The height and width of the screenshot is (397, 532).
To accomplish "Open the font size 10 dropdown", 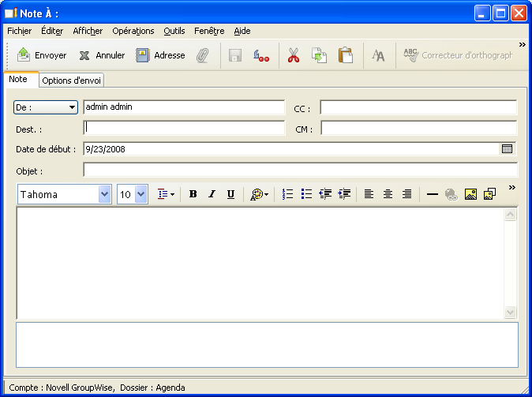I will click(141, 194).
